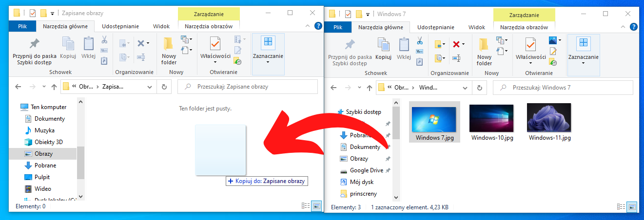644x220 pixels.
Task: Open Zaznaczanie dropdown in Windows 7 window
Action: [583, 55]
